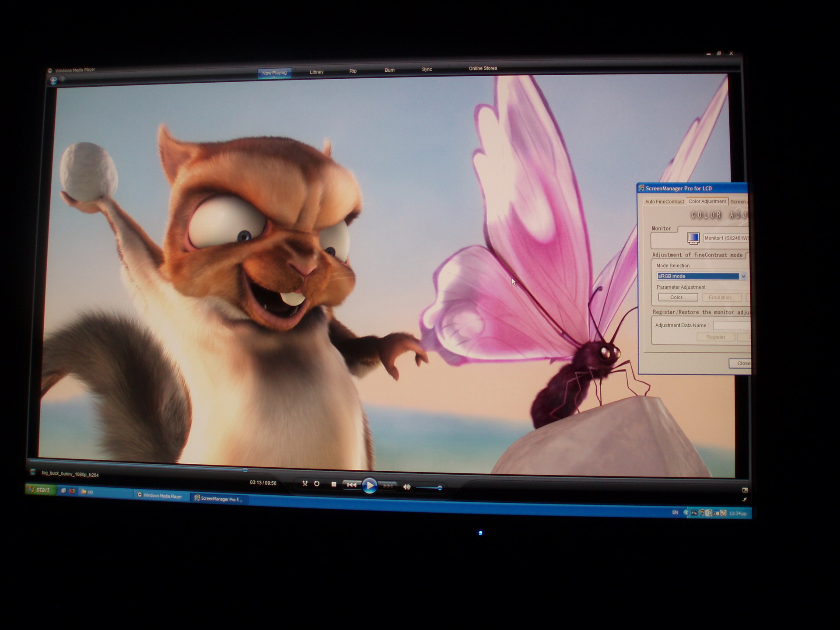Activate the ScreenManager Pro taskbar button
The width and height of the screenshot is (840, 630).
(x=220, y=499)
